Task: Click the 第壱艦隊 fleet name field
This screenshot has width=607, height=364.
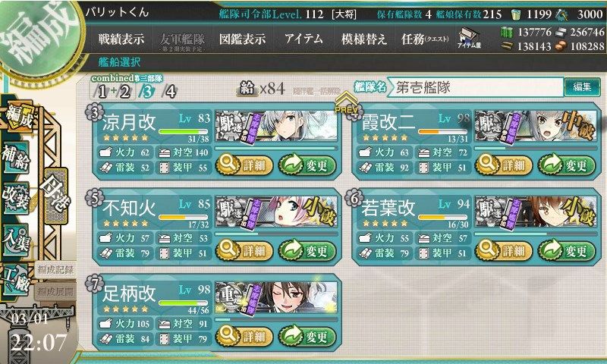Action: 476,87
